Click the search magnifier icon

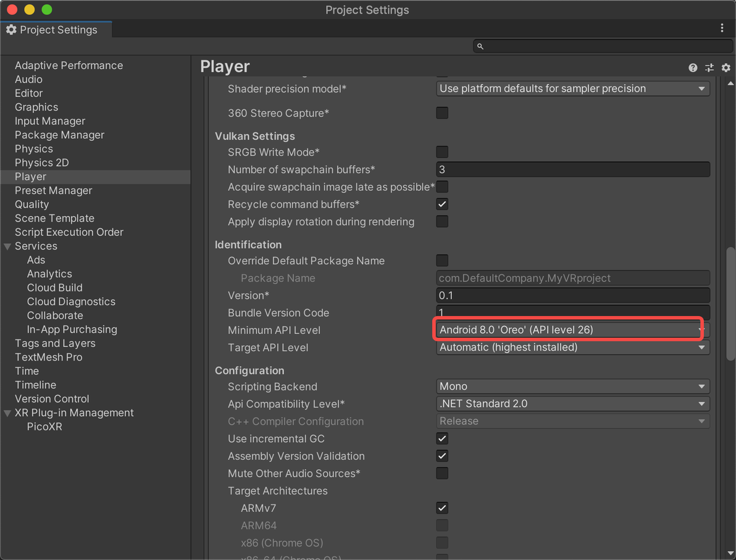coord(480,46)
